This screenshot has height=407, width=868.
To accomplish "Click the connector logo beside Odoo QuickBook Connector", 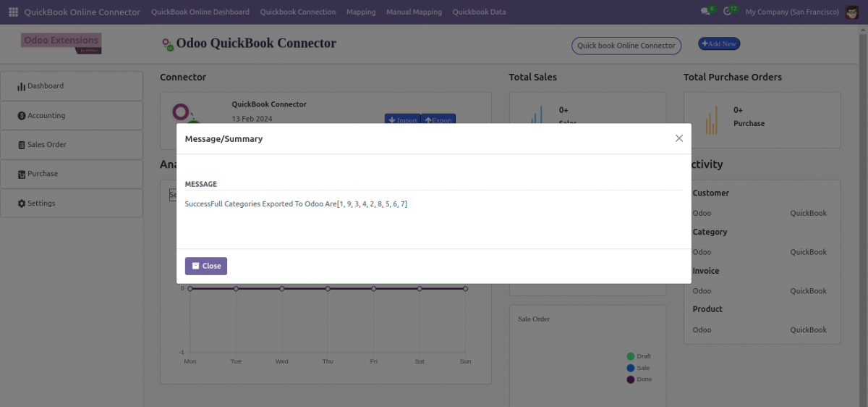I will pos(168,44).
